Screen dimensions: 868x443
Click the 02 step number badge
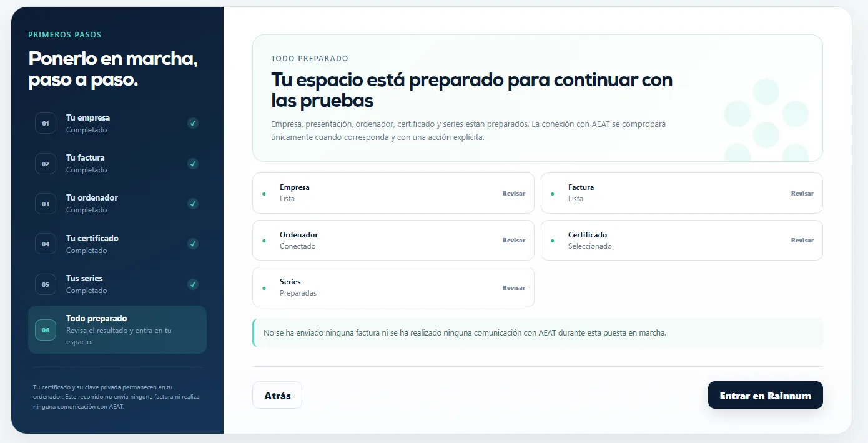coord(46,164)
